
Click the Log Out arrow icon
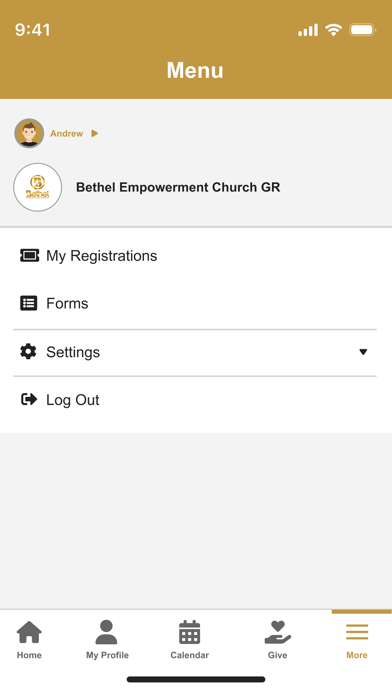tap(29, 399)
